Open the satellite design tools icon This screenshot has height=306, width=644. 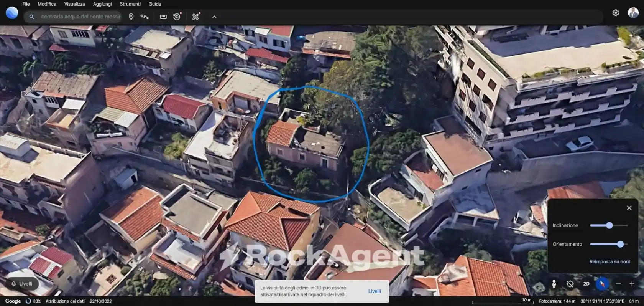pyautogui.click(x=196, y=17)
